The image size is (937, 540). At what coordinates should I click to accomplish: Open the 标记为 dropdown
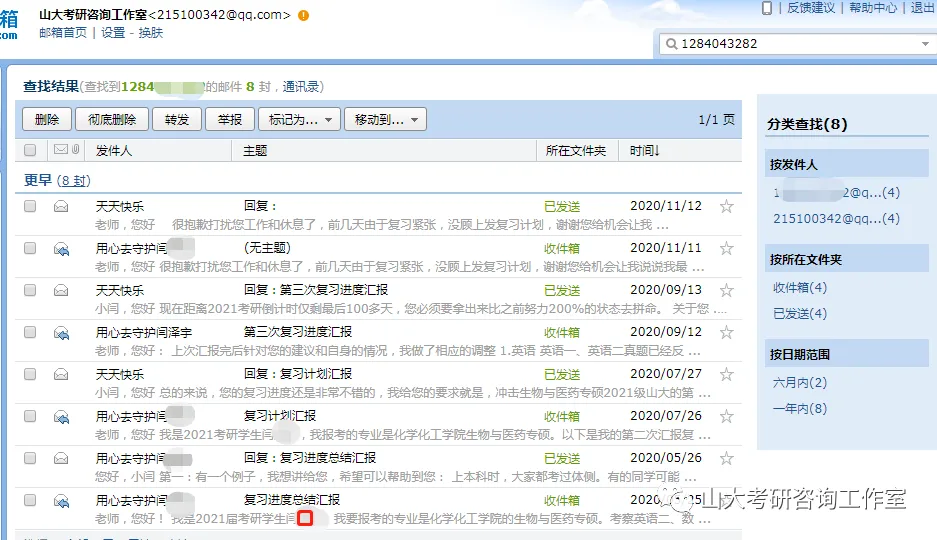pos(299,119)
